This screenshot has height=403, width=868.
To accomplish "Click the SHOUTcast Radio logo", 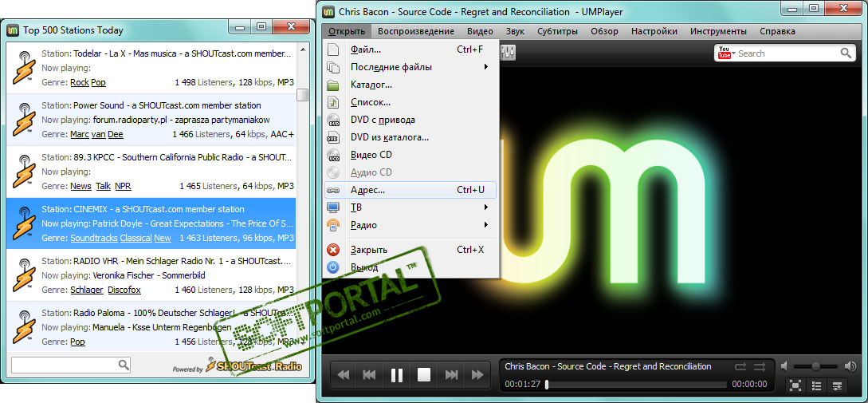I will (x=254, y=365).
